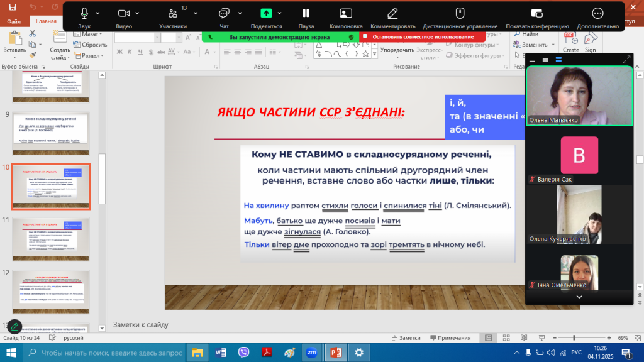Expand audio options arrow beside Звук

point(97,14)
